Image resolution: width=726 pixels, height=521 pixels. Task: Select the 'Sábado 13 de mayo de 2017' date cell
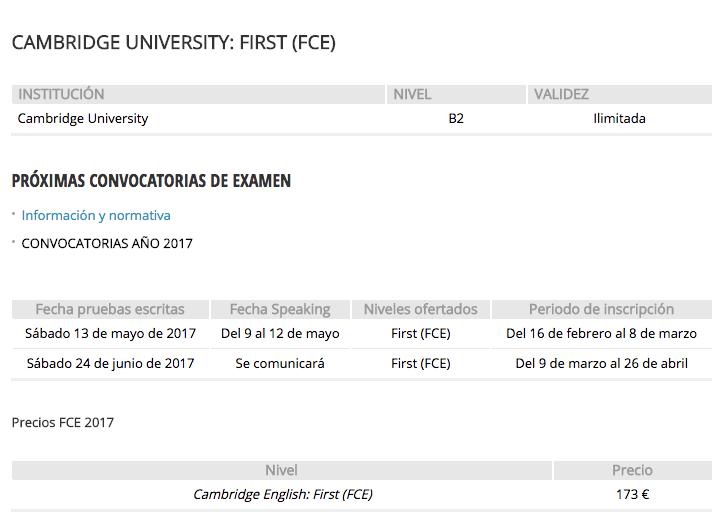point(111,333)
